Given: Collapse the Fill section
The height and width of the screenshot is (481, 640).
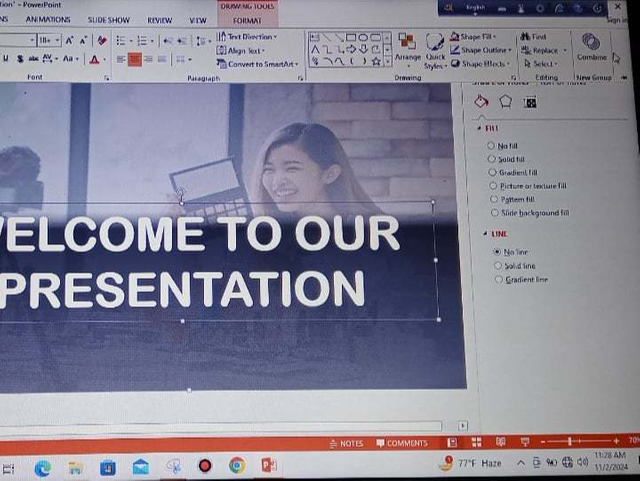Looking at the screenshot, I should pyautogui.click(x=479, y=128).
